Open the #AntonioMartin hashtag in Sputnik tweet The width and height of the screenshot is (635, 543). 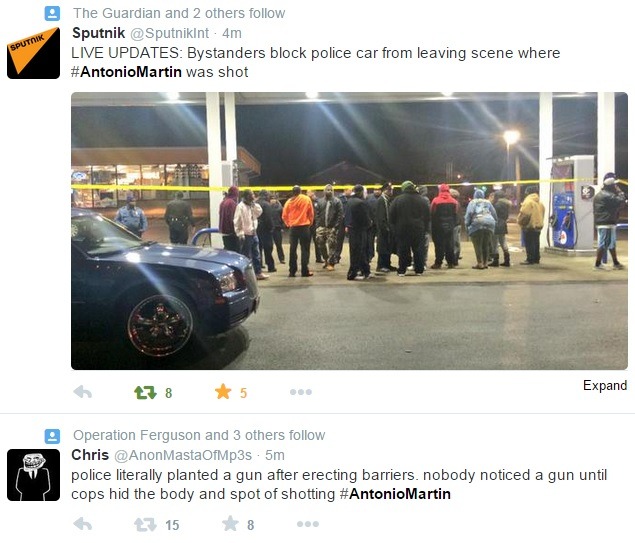(126, 72)
